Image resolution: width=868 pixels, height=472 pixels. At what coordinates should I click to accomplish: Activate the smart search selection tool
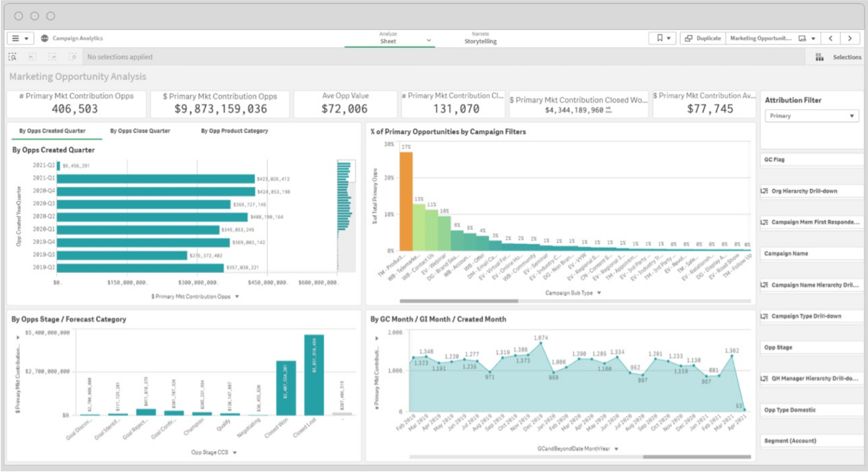[13, 57]
